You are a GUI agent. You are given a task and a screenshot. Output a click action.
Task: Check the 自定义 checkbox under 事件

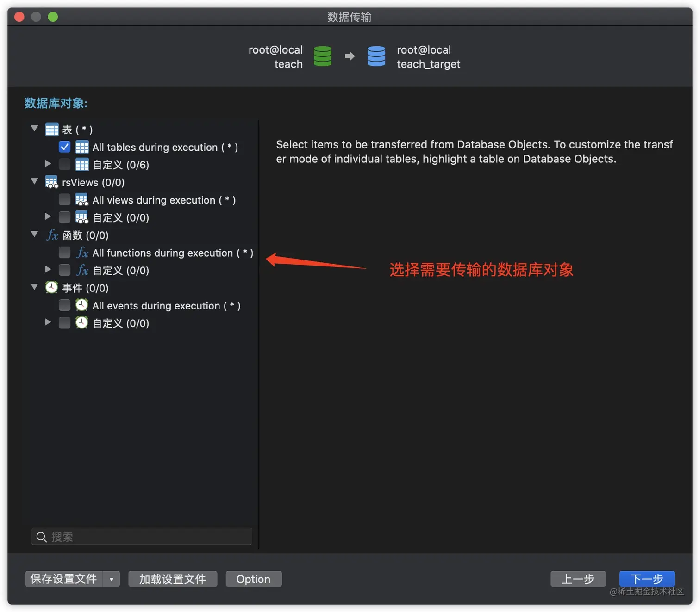pyautogui.click(x=65, y=323)
